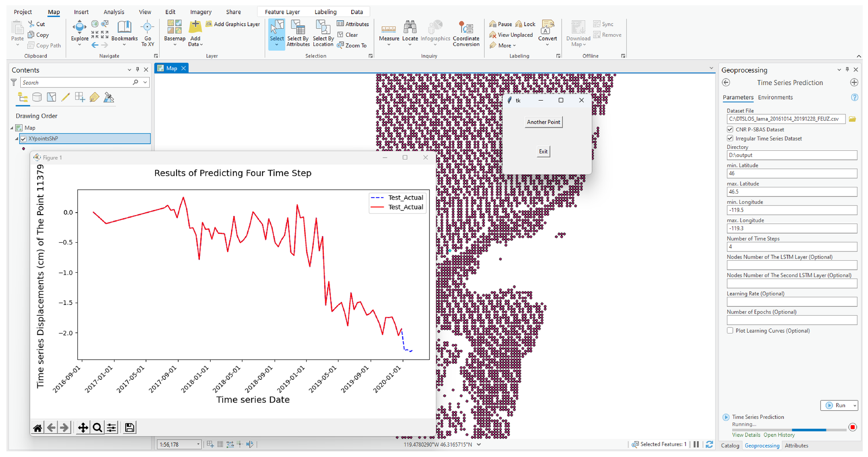Open the map scale dropdown
This screenshot has width=868, height=457.
(x=198, y=445)
